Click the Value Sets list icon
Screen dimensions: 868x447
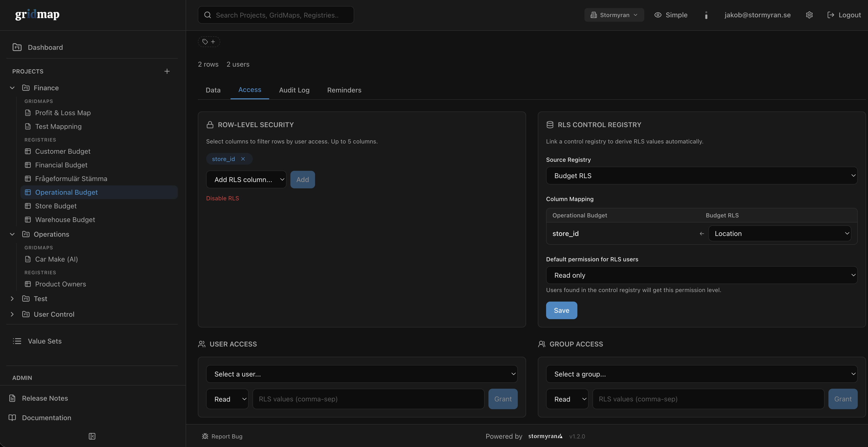coord(17,341)
